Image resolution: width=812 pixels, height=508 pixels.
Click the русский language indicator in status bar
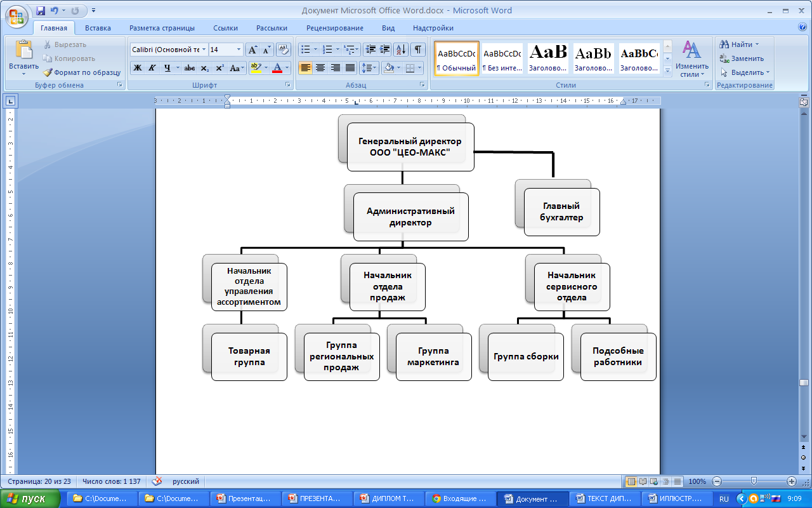click(186, 481)
